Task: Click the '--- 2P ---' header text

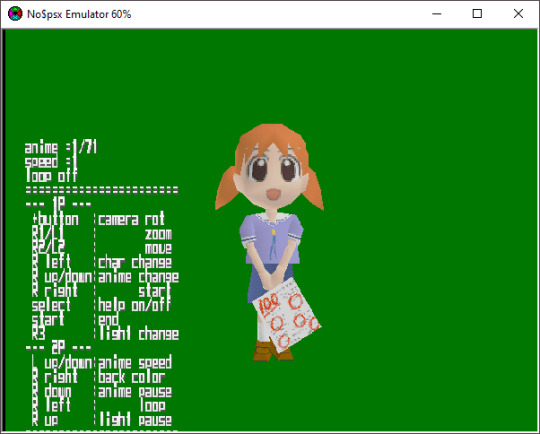Action: tap(59, 348)
